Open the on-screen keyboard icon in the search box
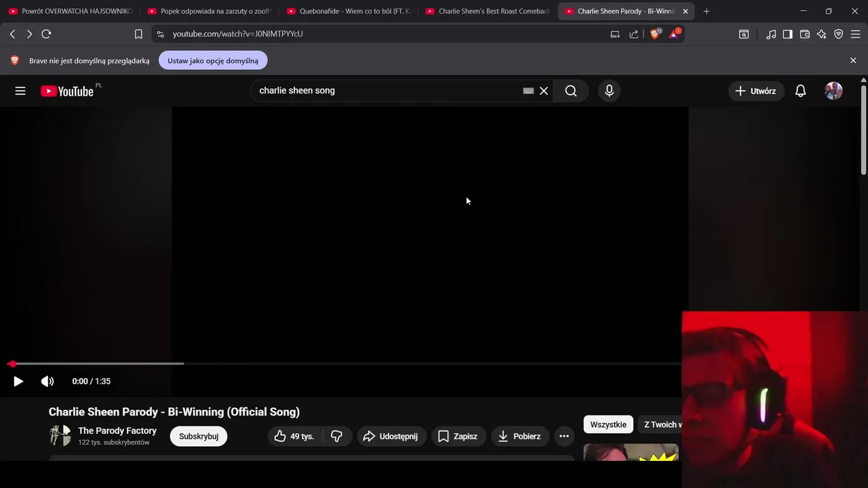This screenshot has height=488, width=868. click(x=528, y=91)
